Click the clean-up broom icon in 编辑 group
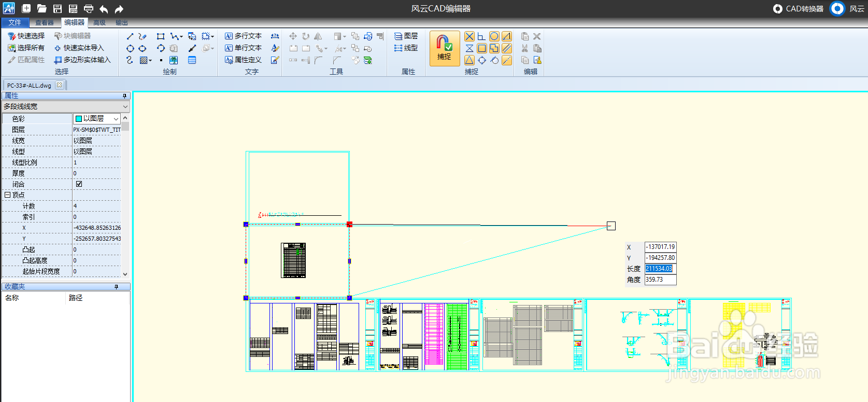 coord(537,60)
